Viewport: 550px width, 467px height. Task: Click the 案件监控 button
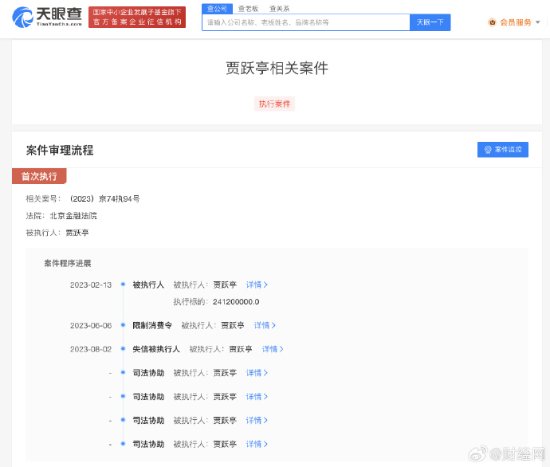point(503,150)
